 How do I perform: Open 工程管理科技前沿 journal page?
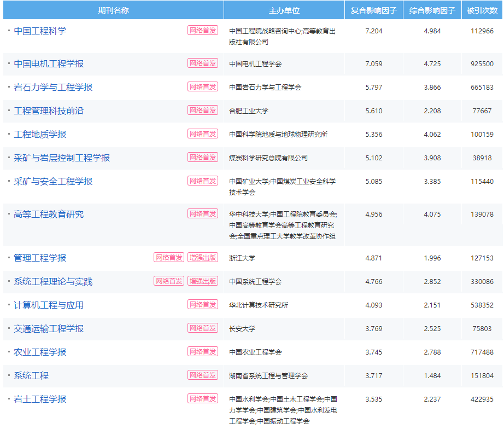tap(49, 111)
